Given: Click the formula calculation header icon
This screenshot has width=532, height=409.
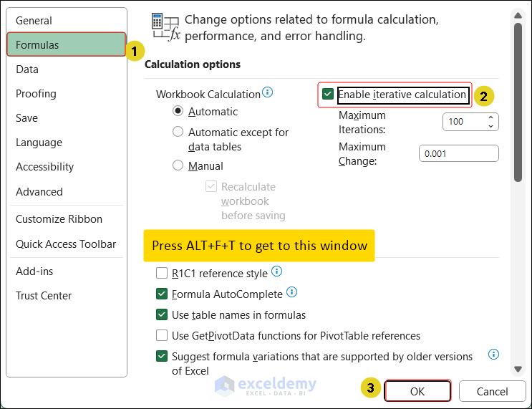Looking at the screenshot, I should click(x=166, y=26).
